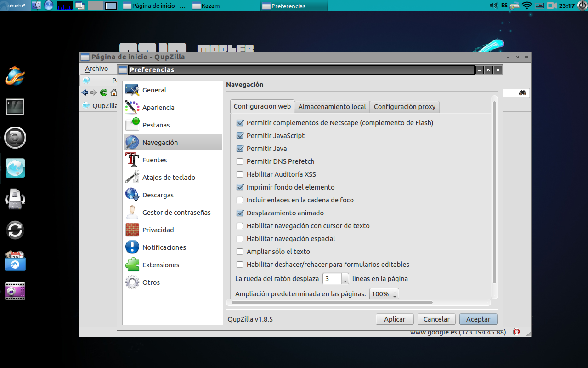Viewport: 588px width, 368px height.
Task: Click the Navegación wrench icon
Action: [132, 143]
